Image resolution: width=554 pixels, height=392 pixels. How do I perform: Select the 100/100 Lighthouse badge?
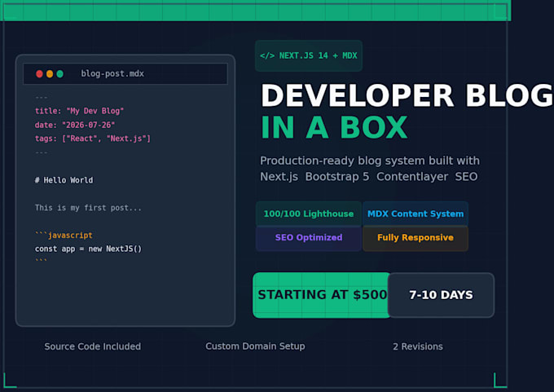(x=309, y=214)
